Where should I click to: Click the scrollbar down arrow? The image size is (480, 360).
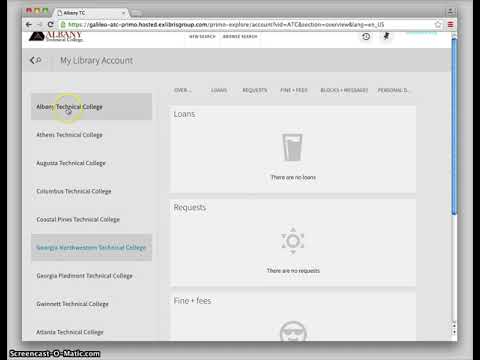(454, 332)
